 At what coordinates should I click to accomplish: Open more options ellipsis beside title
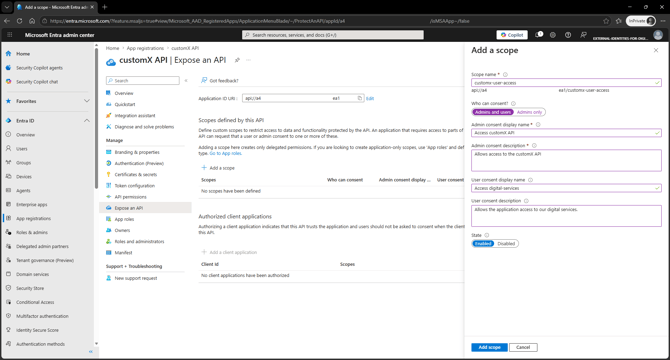click(x=248, y=60)
